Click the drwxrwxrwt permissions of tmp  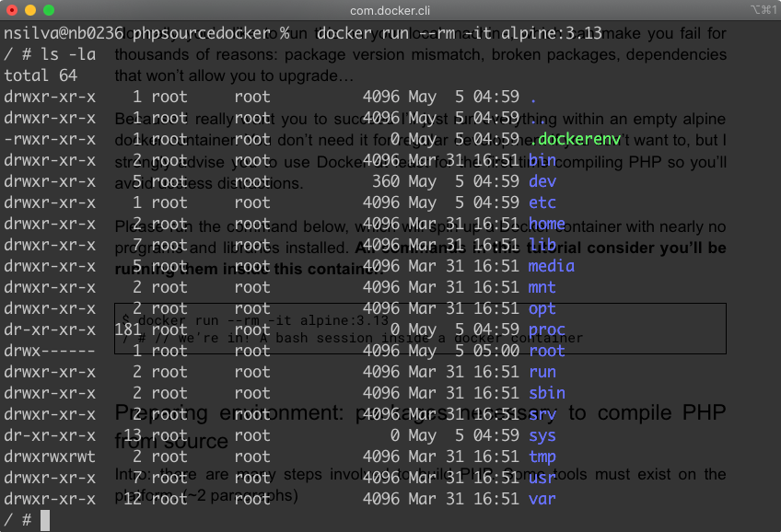pos(50,457)
